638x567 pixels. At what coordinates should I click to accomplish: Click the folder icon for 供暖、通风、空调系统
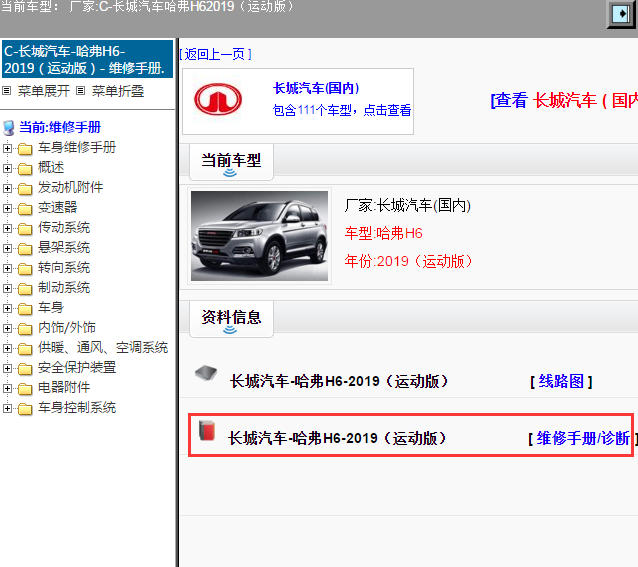[x=25, y=349]
